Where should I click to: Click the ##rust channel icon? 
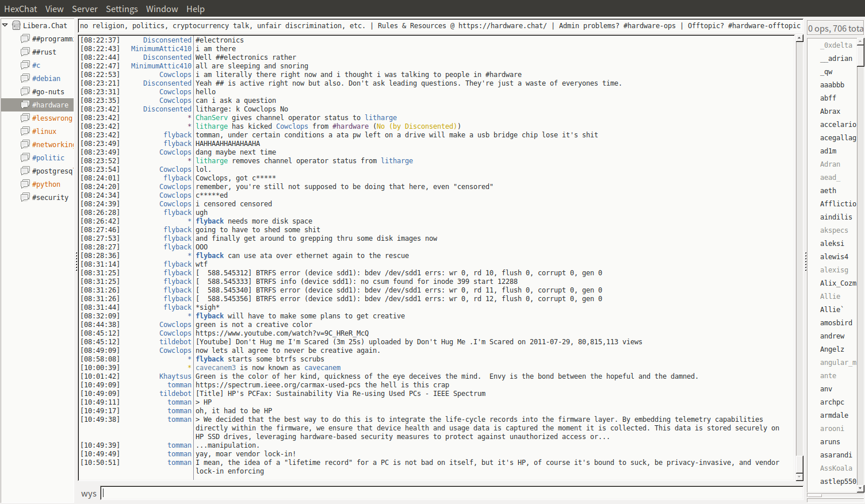click(x=25, y=52)
